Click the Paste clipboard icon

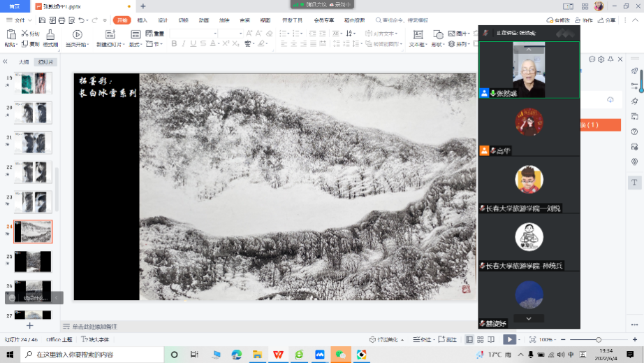click(11, 34)
